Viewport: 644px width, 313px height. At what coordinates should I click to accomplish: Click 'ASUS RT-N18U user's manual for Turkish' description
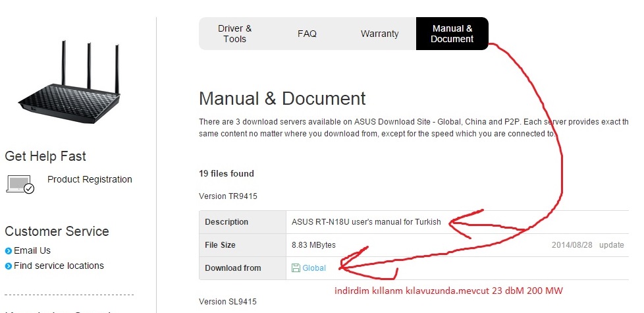(x=366, y=222)
